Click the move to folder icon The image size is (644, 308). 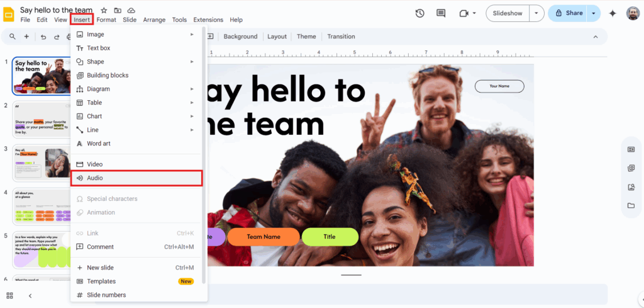pos(118,10)
